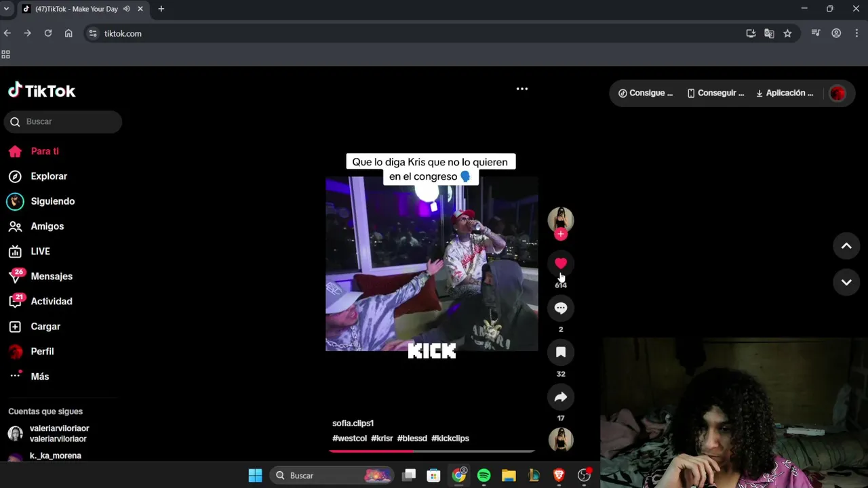Open the apps grid in bookmarks bar
The image size is (868, 488).
(6, 55)
